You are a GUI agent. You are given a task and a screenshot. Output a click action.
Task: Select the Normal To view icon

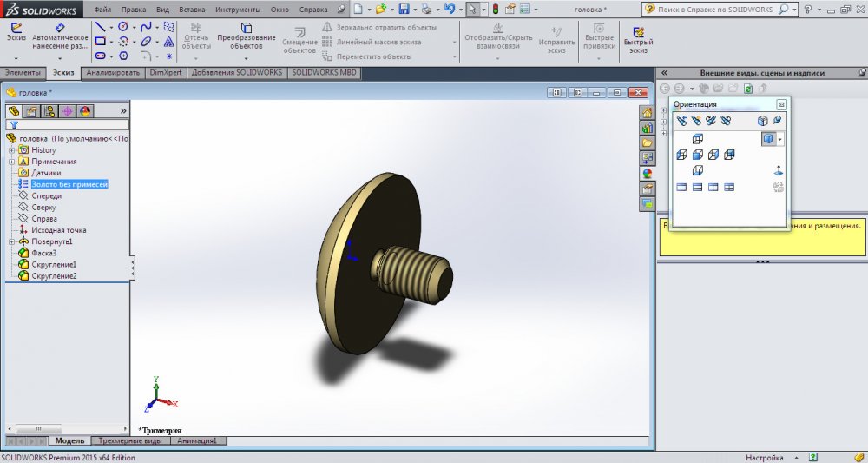tap(778, 171)
